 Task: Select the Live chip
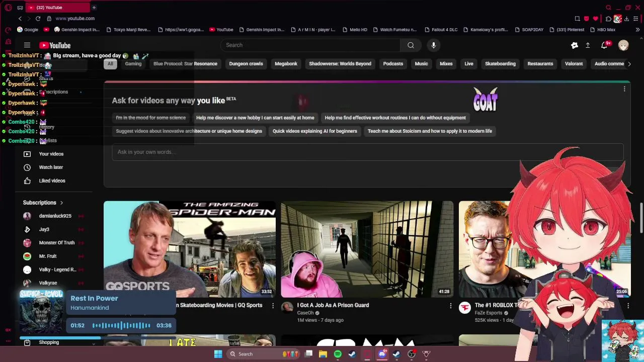469,64
